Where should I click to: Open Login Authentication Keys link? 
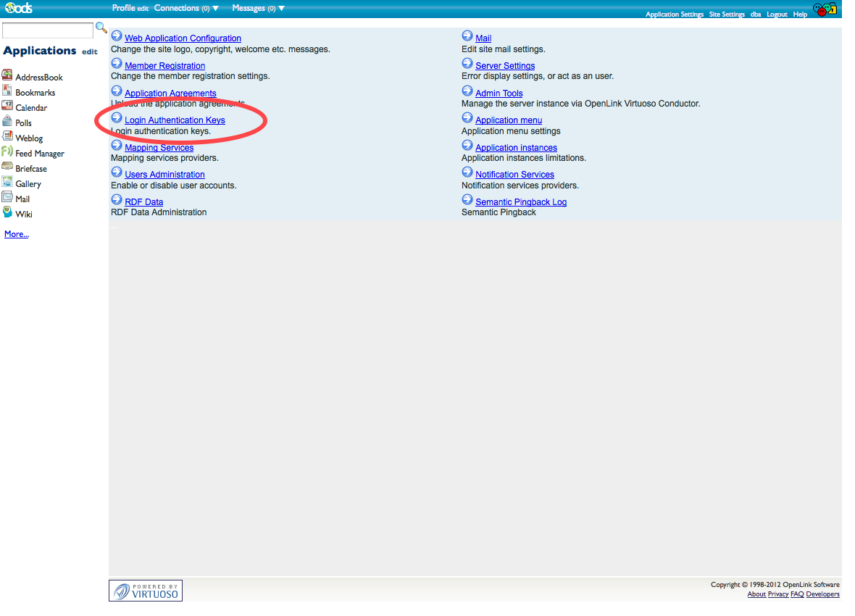(x=175, y=120)
